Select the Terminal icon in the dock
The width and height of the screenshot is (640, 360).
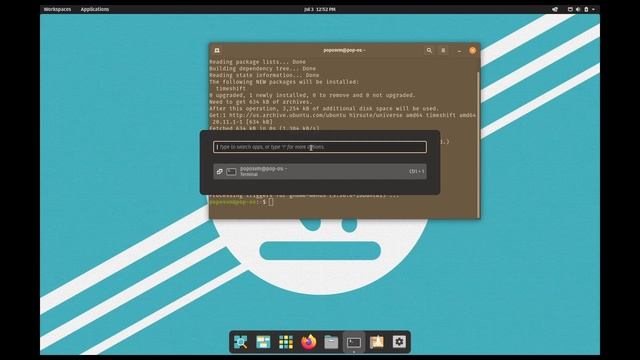pyautogui.click(x=354, y=342)
